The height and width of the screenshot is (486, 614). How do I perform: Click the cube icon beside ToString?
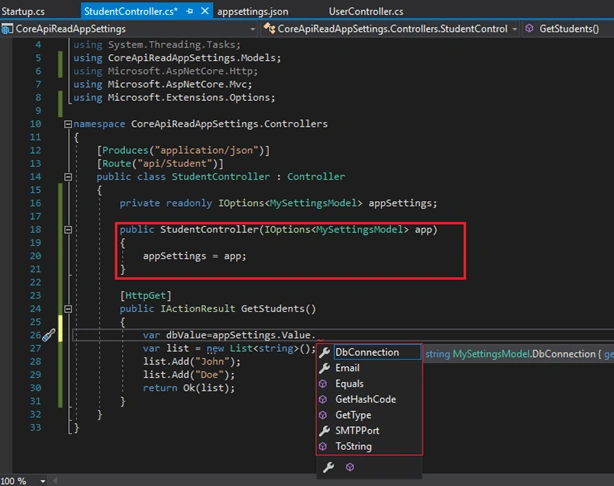[323, 446]
